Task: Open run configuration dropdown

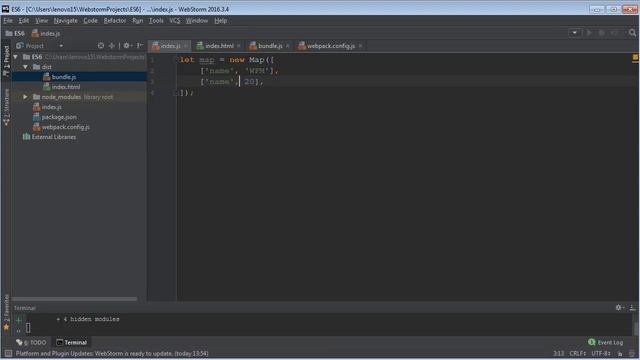Action: point(574,33)
